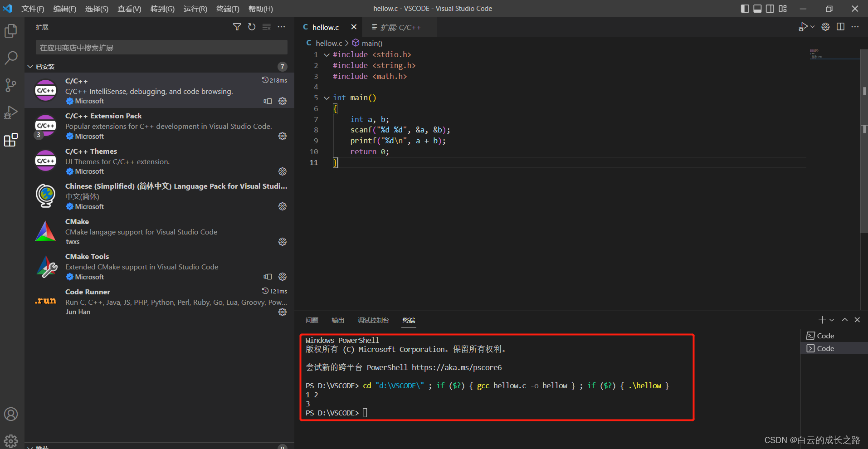Switch to the 调试控制台 panel tab
This screenshot has width=868, height=449.
click(x=373, y=320)
